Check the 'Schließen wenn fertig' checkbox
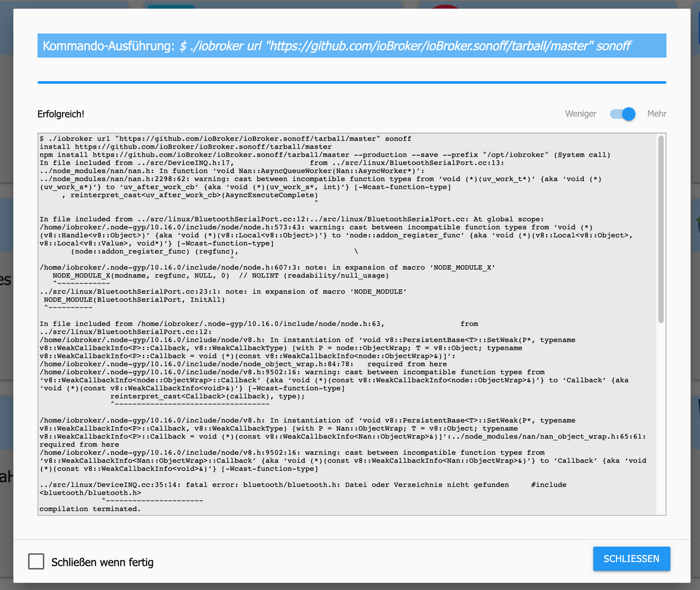The width and height of the screenshot is (700, 590). (x=36, y=561)
